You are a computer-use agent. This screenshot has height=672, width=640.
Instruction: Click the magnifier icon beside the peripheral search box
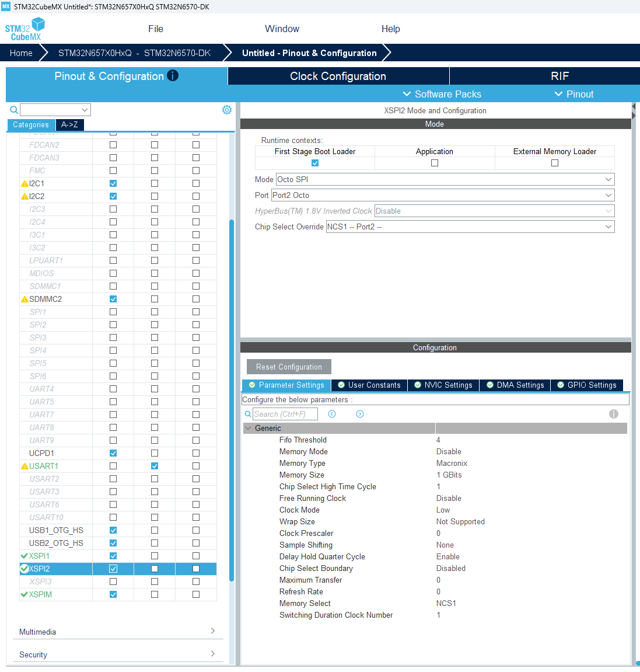pos(14,110)
